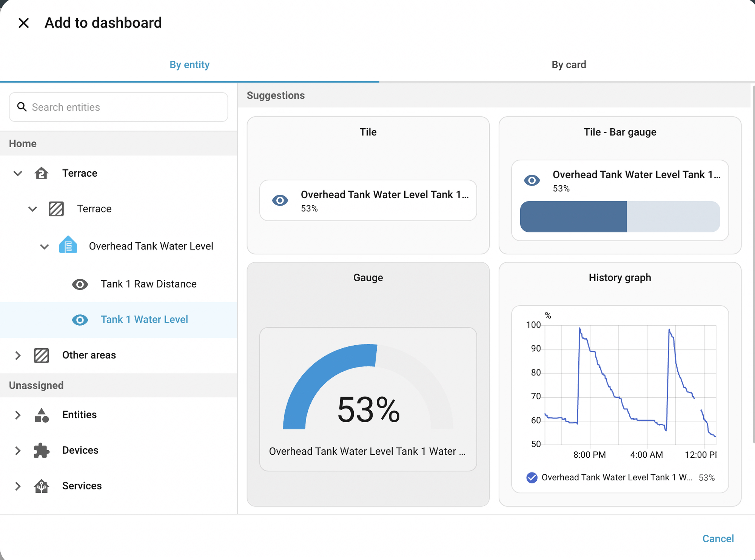The height and width of the screenshot is (560, 755).
Task: Close the Add to dashboard dialog
Action: click(x=24, y=23)
